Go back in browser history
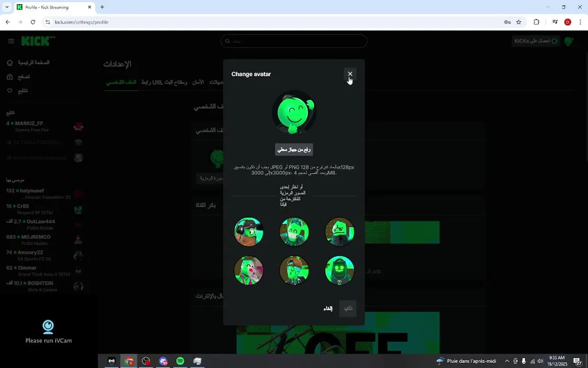 coord(8,22)
